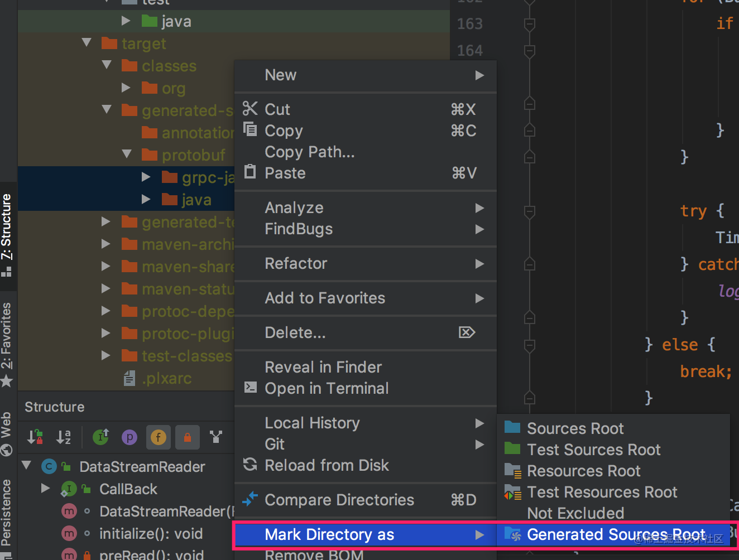Select Copy Path... menu item
Image resolution: width=739 pixels, height=560 pixels.
(x=366, y=152)
